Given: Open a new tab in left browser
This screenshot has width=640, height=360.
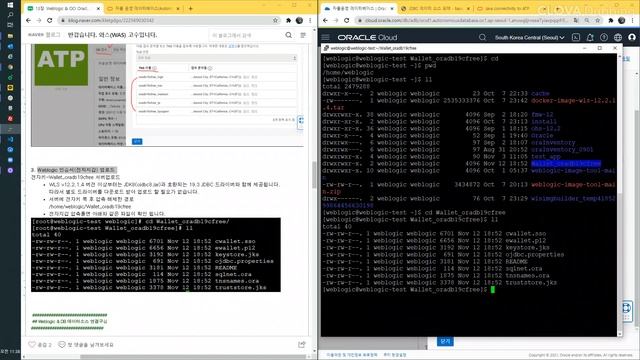Looking at the screenshot, I should [x=191, y=8].
